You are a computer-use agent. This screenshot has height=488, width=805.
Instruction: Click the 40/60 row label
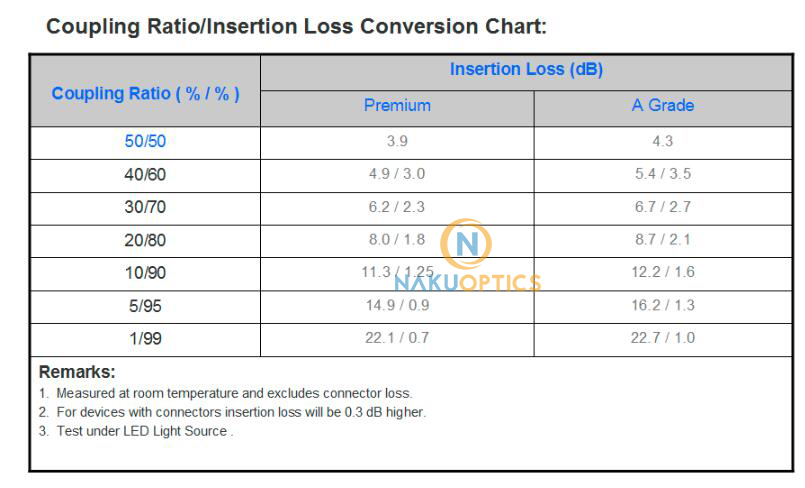145,174
